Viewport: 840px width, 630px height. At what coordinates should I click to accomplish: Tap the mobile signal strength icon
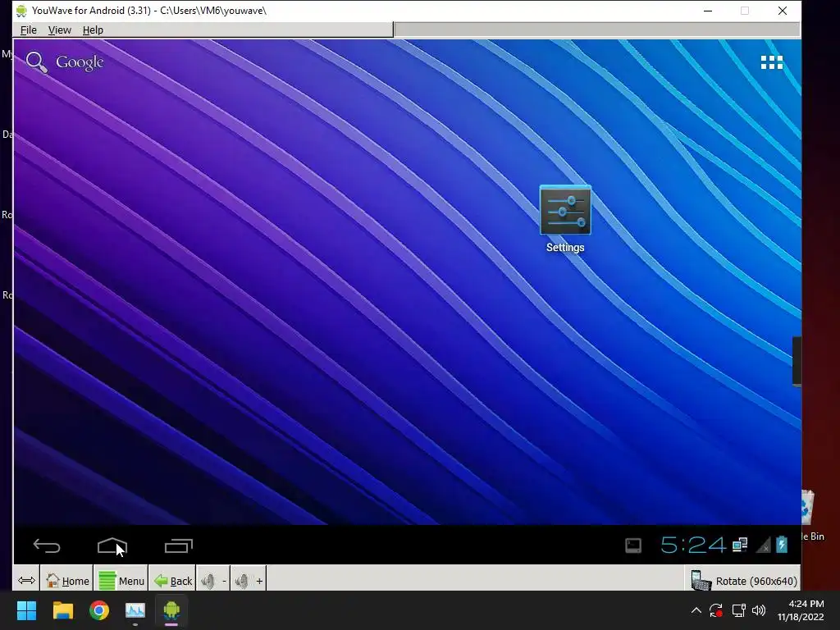coord(763,546)
